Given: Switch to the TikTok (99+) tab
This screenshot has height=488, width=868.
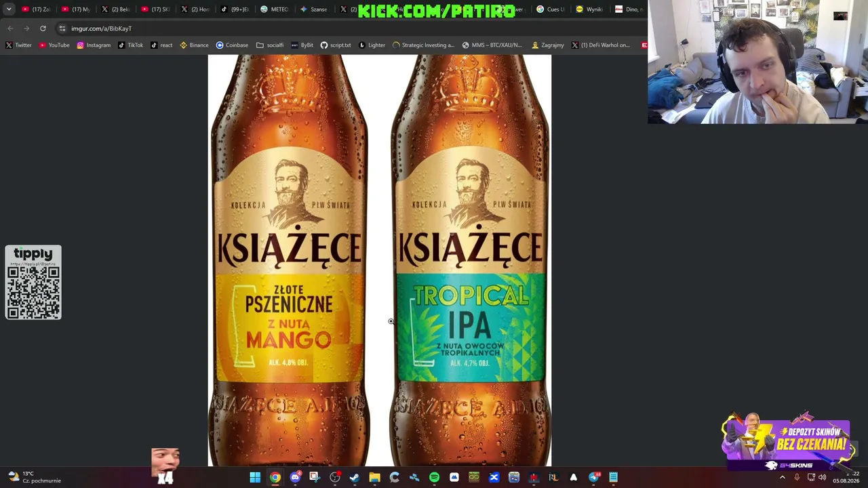Looking at the screenshot, I should 235,9.
